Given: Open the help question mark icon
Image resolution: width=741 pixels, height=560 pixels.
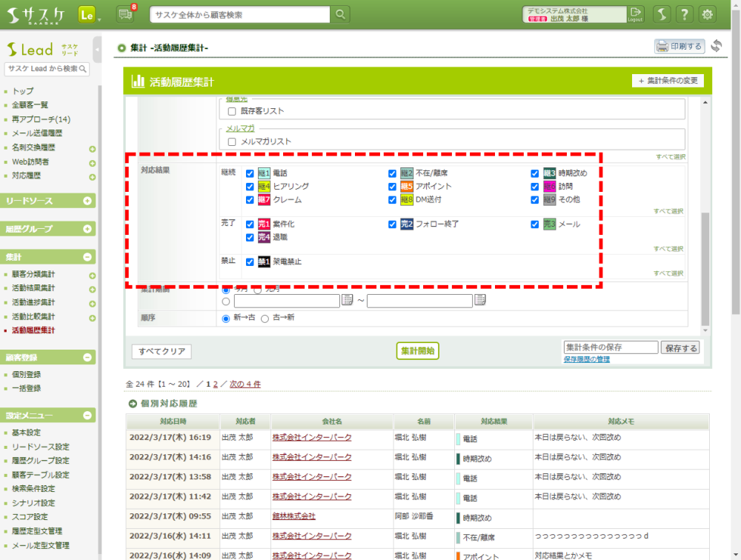Looking at the screenshot, I should click(x=685, y=14).
